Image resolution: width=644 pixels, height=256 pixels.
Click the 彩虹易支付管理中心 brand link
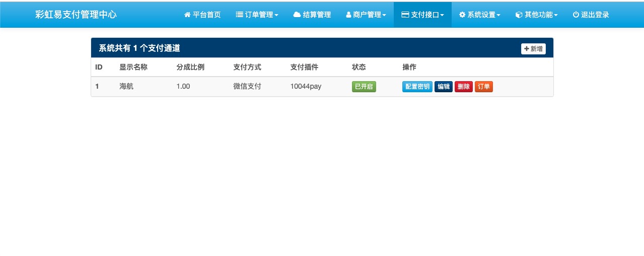click(x=76, y=15)
